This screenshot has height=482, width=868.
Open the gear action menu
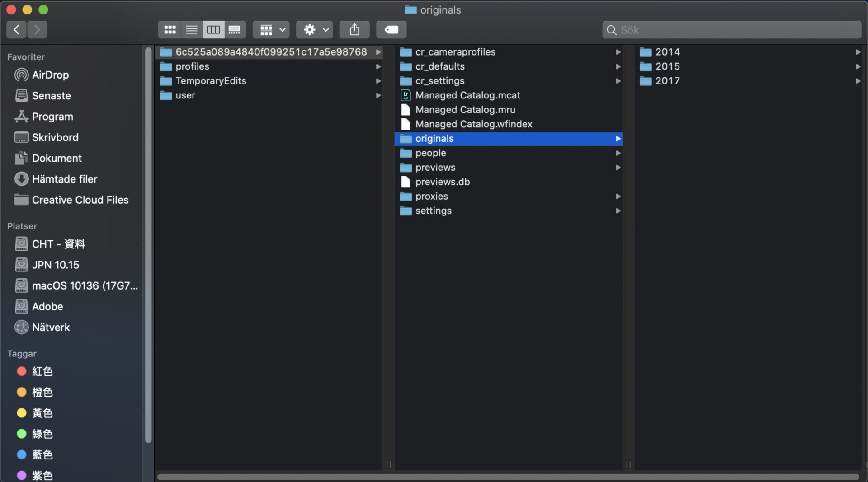tap(315, 30)
